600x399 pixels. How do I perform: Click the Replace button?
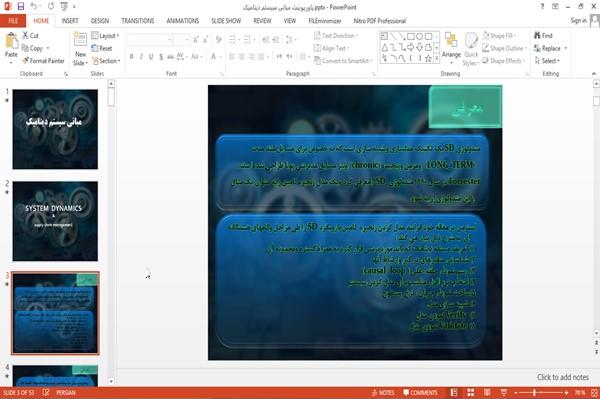(550, 48)
